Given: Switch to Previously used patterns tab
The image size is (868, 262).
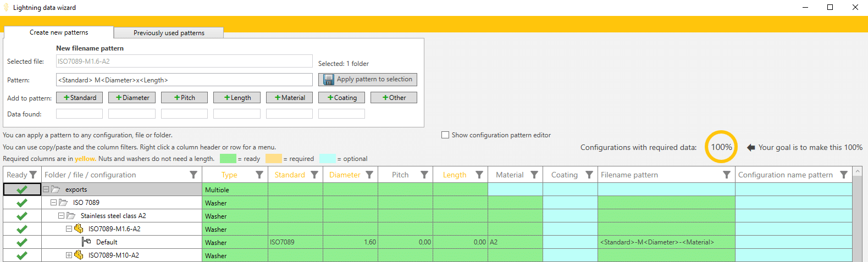Looking at the screenshot, I should point(169,33).
